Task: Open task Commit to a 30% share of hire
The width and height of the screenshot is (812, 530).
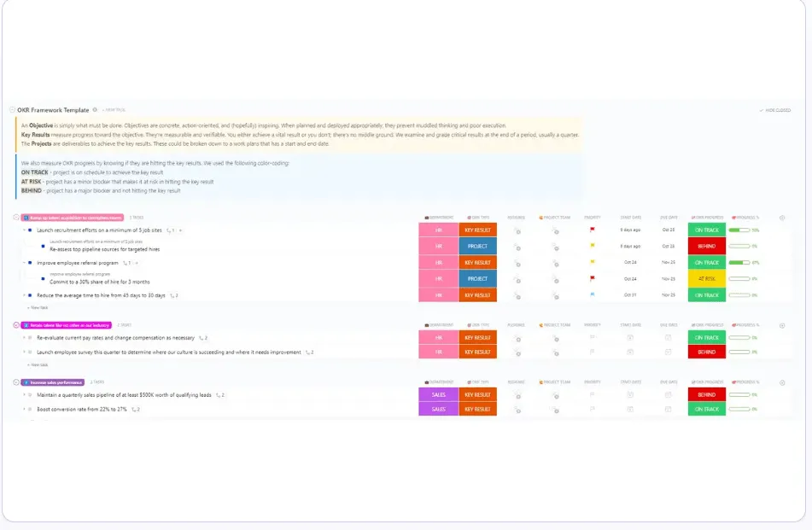Action: coord(99,282)
